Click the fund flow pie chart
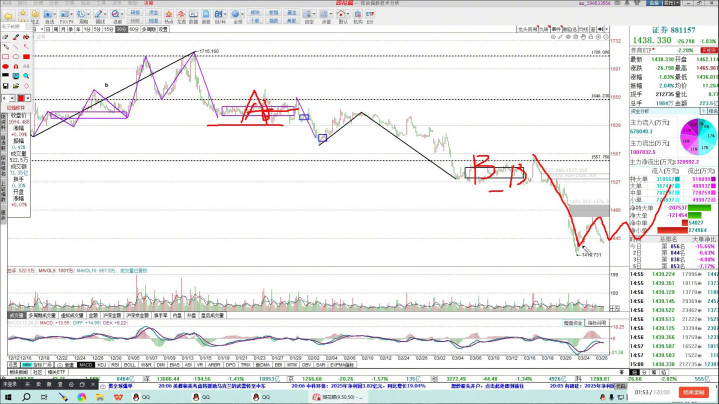This screenshot has height=404, width=719. 698,137
